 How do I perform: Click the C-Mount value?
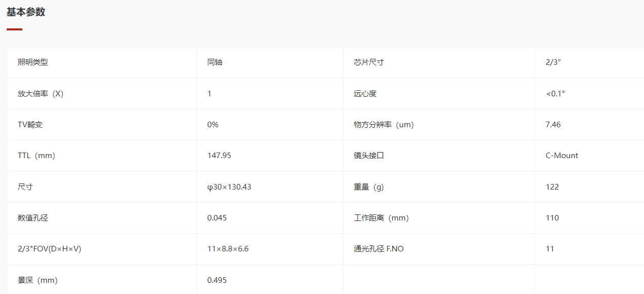(562, 156)
